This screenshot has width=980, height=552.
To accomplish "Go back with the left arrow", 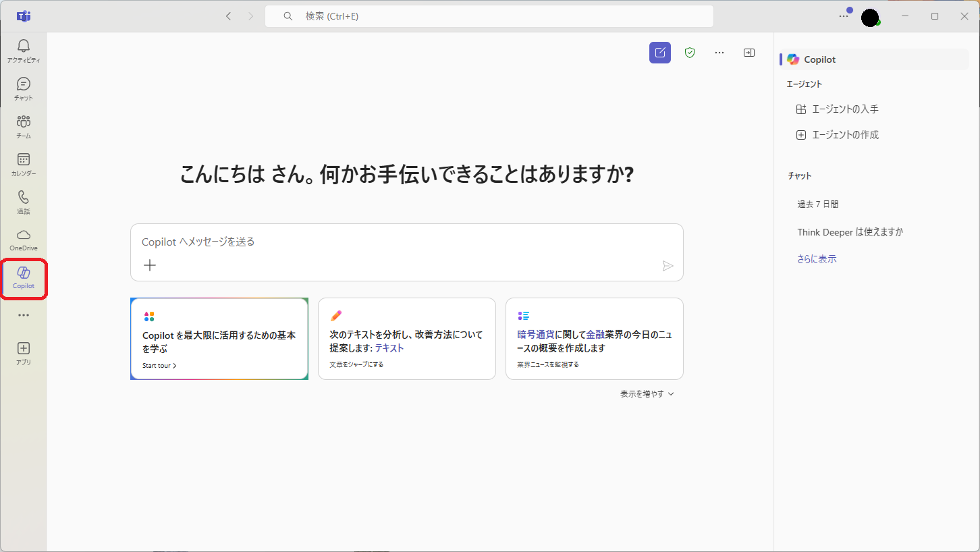I will click(228, 16).
